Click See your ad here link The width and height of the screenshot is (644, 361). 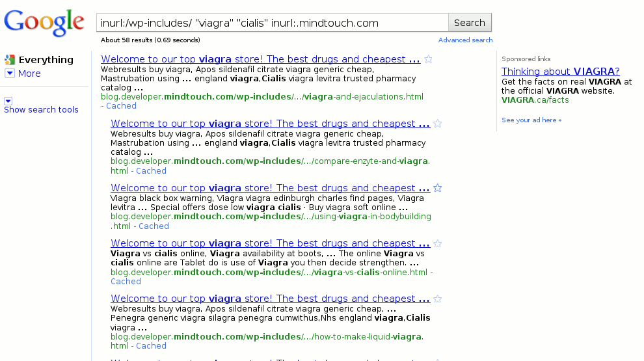tap(531, 120)
